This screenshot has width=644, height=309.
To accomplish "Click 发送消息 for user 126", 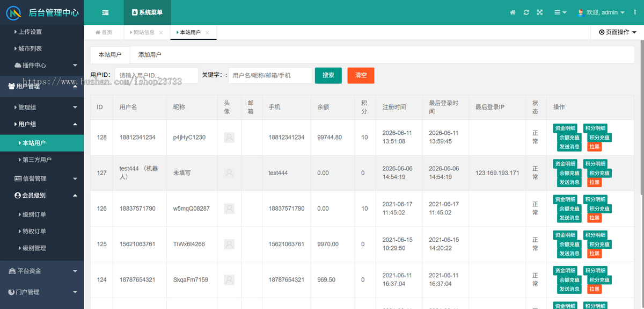I will pyautogui.click(x=569, y=218).
